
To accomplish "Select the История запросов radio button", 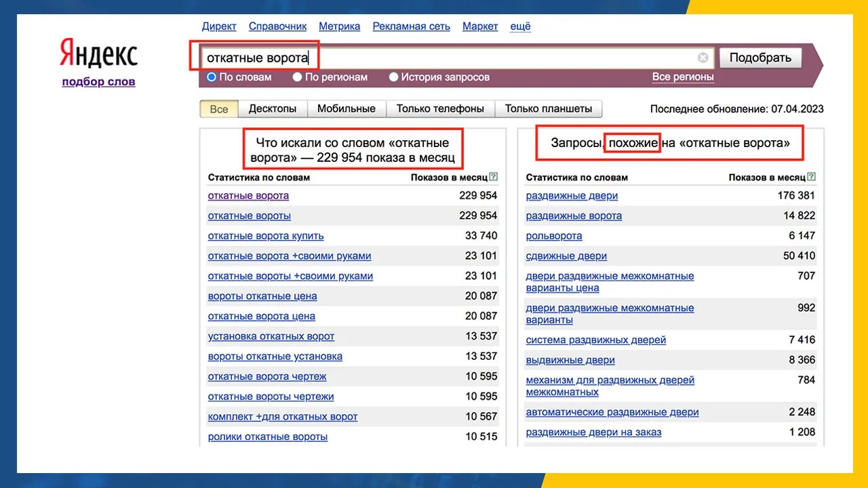I will pos(393,77).
